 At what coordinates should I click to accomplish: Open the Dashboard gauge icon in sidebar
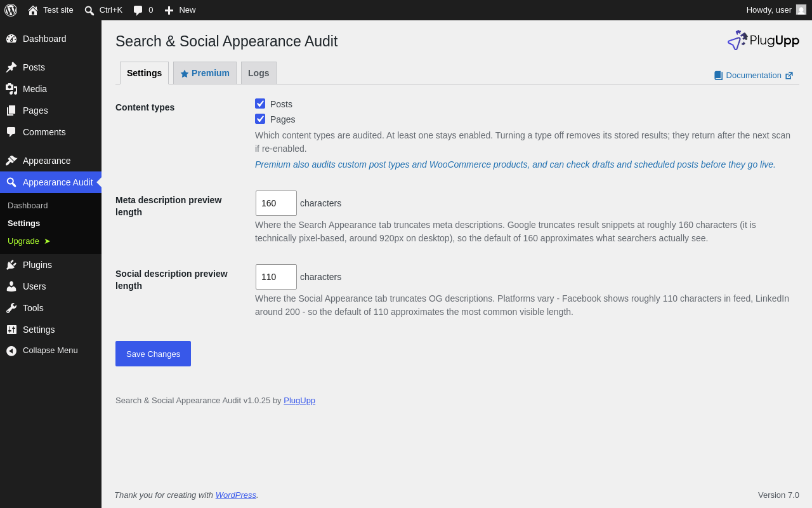click(11, 39)
